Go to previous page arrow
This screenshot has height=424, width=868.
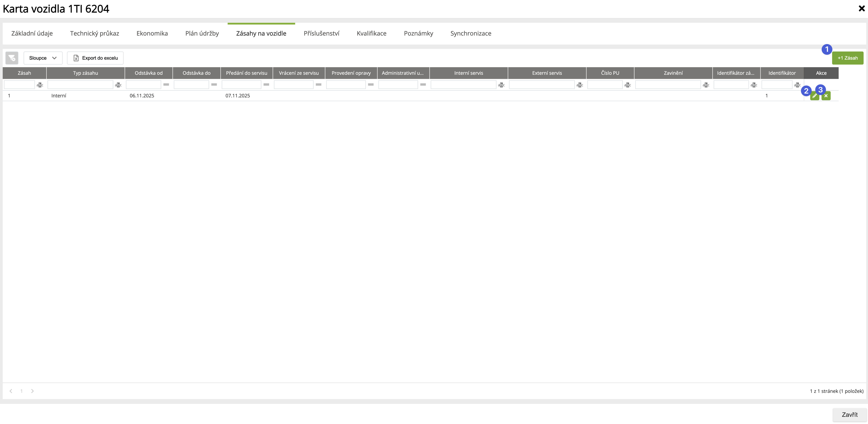click(11, 391)
